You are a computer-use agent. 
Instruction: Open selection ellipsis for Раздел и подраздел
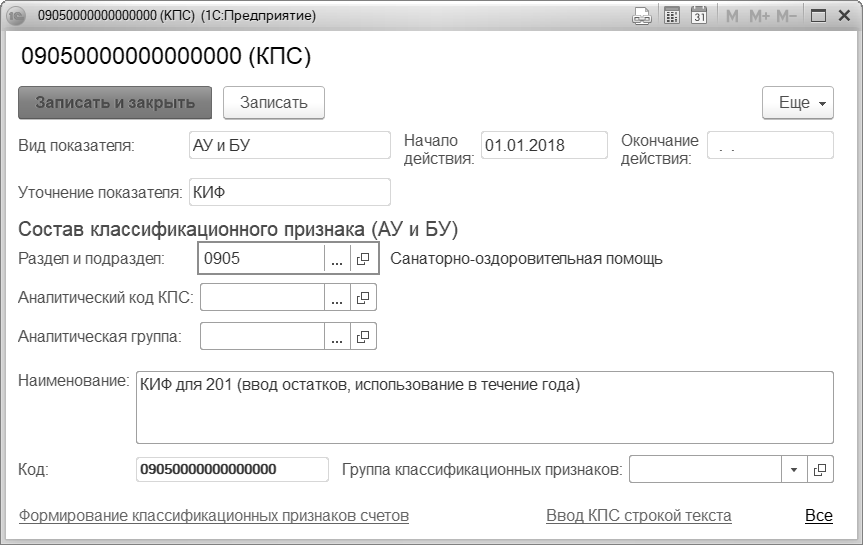click(x=337, y=259)
